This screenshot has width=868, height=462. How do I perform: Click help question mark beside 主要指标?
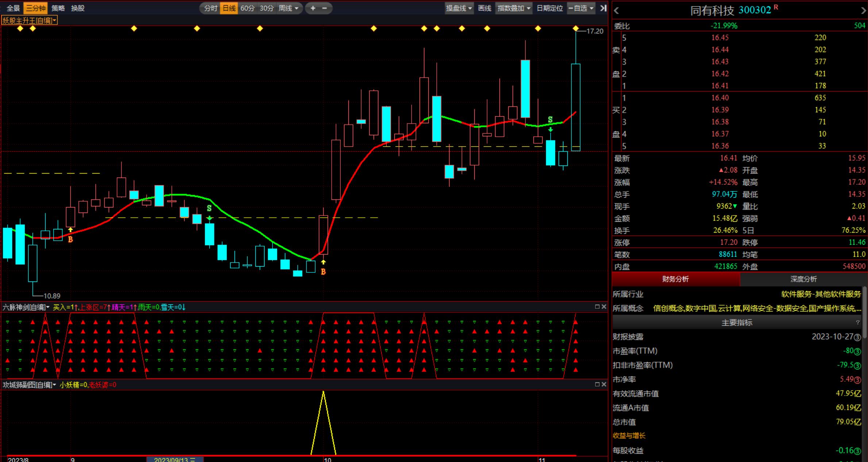point(858,322)
